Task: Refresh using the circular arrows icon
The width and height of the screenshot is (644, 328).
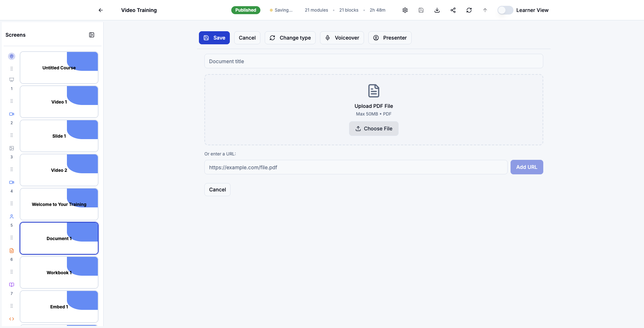Action: click(x=469, y=10)
